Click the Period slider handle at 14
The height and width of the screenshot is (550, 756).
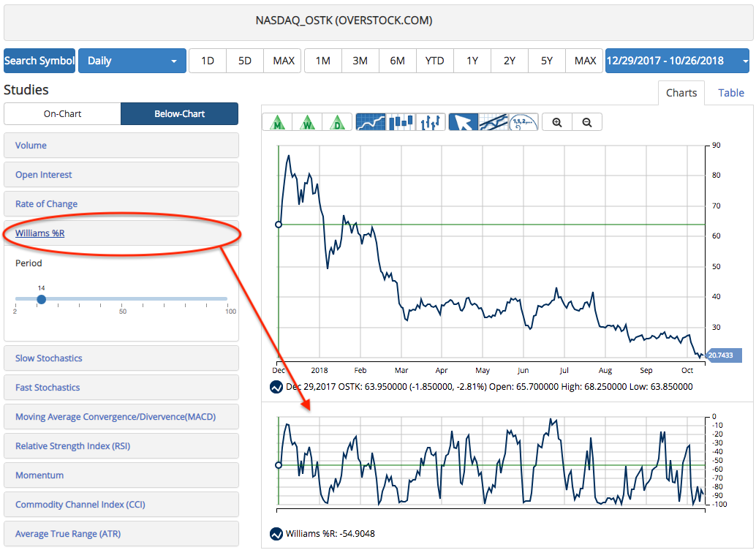click(x=42, y=299)
